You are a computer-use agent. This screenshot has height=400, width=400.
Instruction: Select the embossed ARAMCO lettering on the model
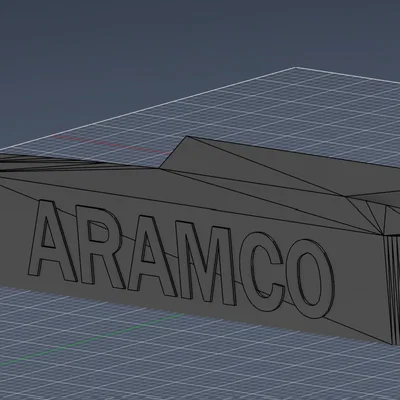(182, 258)
